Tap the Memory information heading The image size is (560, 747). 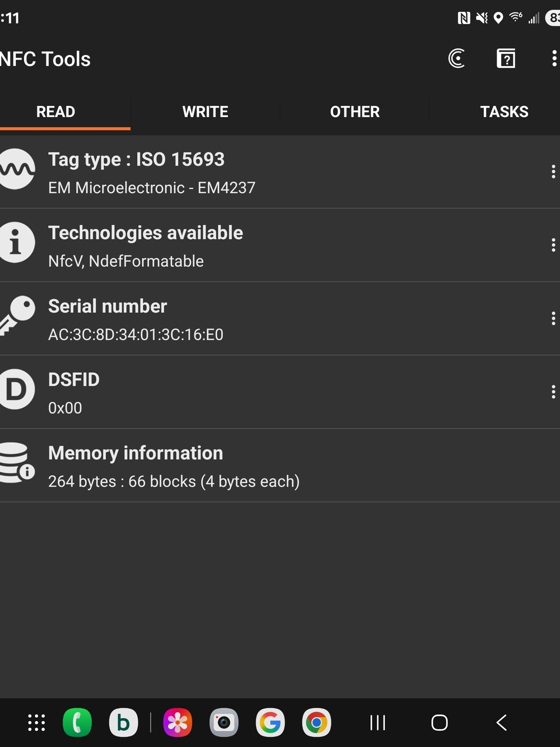pos(136,453)
